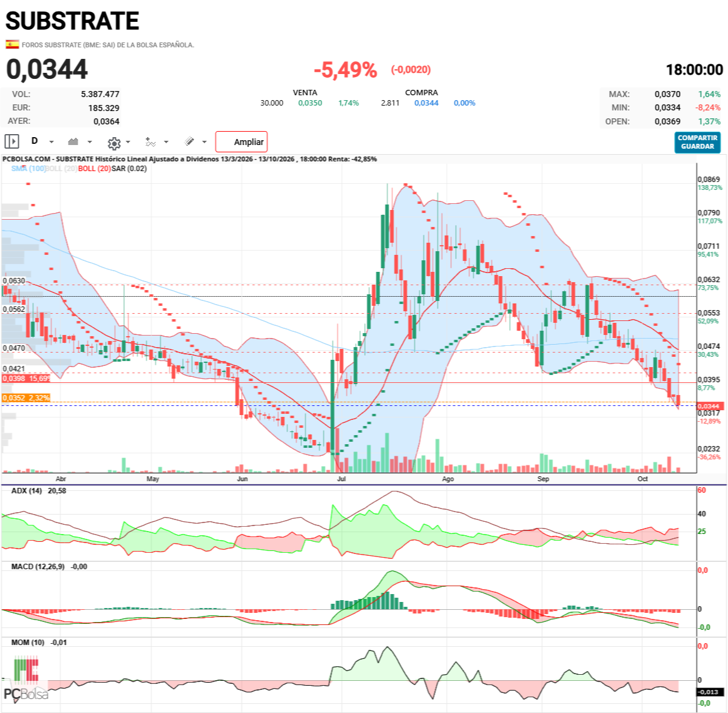Click the Ago label on time axis
728x713 pixels.
coord(448,479)
